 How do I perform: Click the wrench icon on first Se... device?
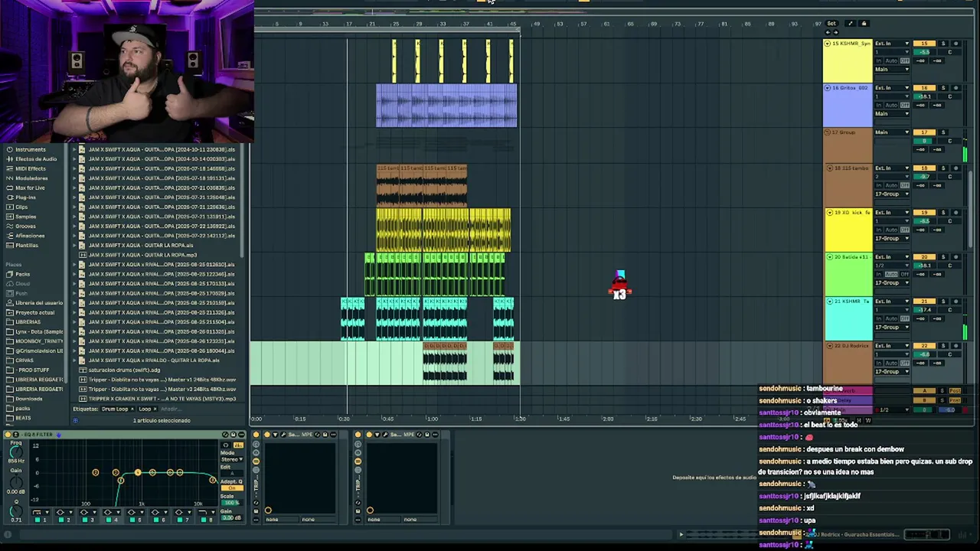[x=283, y=435]
